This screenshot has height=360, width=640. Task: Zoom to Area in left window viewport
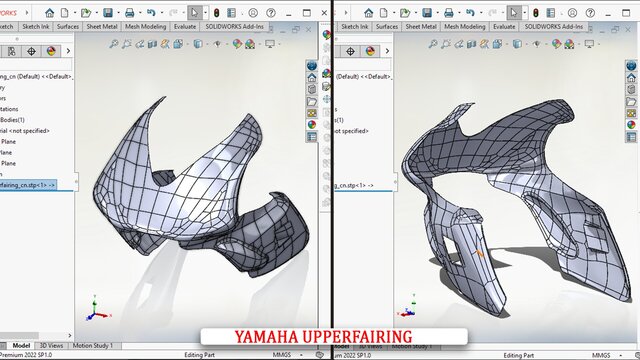tap(127, 44)
